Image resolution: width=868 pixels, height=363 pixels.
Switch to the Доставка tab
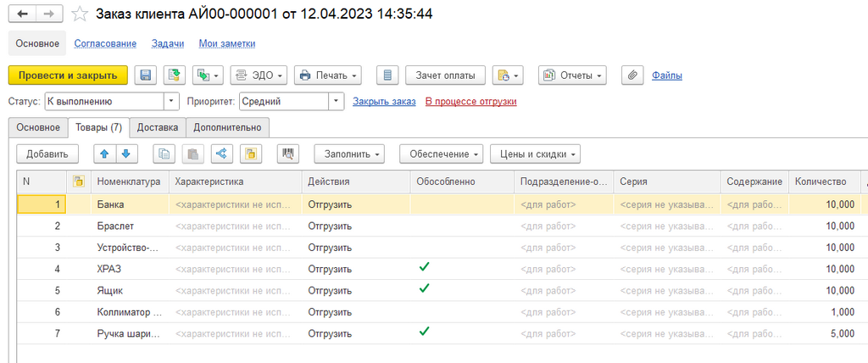(x=158, y=127)
